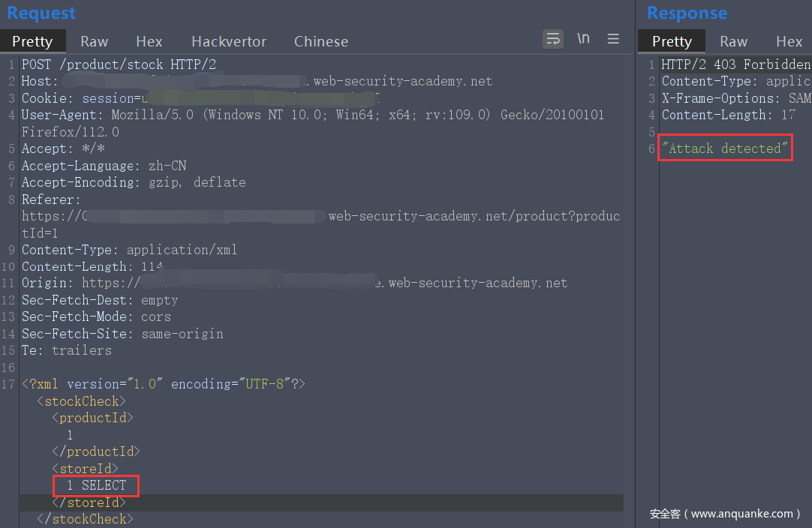Switch to the Raw tab in Response
Screen dimensions: 812x528
(x=733, y=41)
